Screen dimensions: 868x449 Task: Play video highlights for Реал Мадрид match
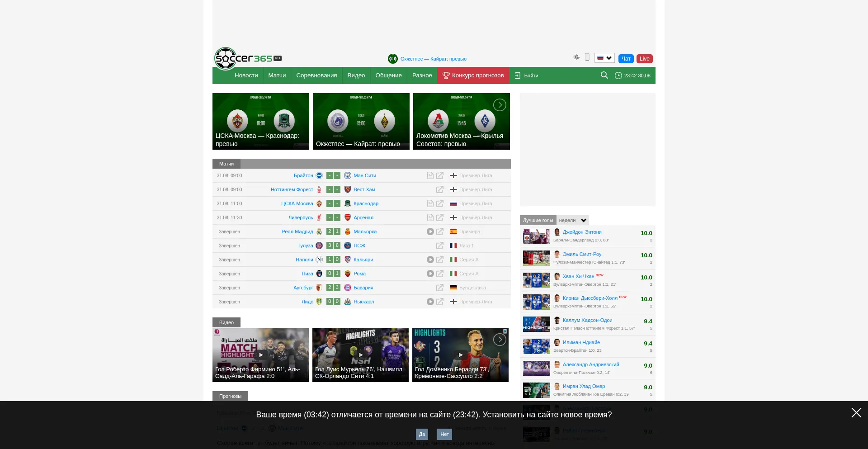point(430,232)
